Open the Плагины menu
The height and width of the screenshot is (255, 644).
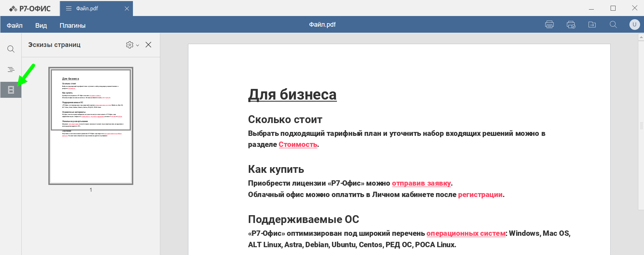pyautogui.click(x=73, y=26)
